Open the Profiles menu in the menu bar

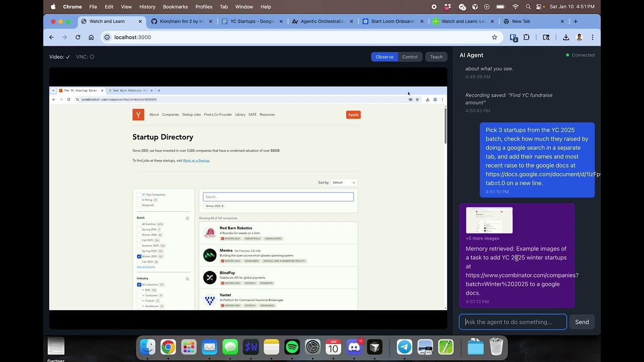point(204,7)
